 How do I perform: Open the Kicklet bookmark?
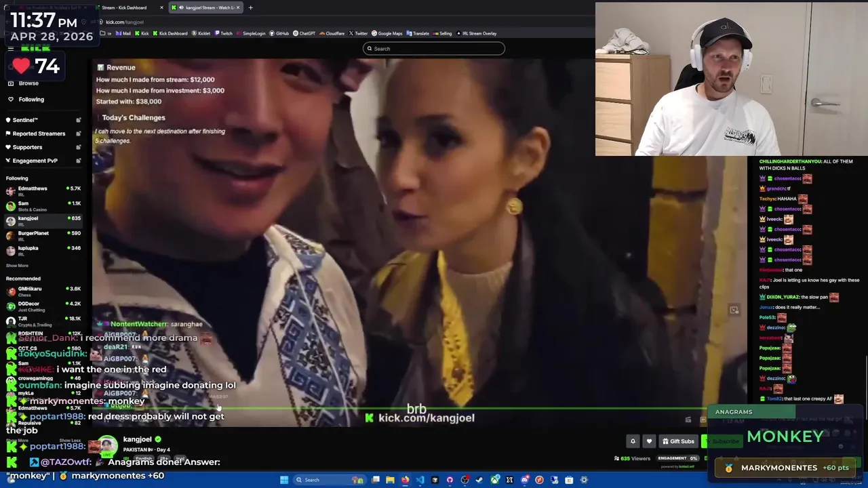(x=201, y=33)
